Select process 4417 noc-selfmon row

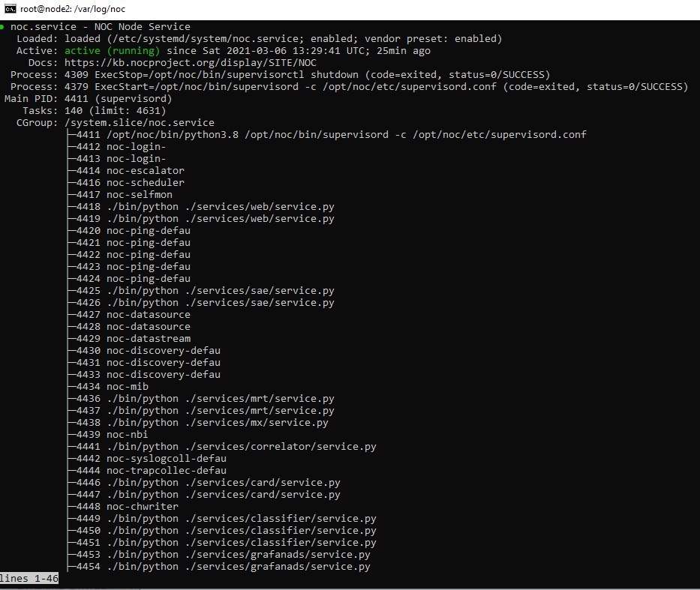pos(120,195)
